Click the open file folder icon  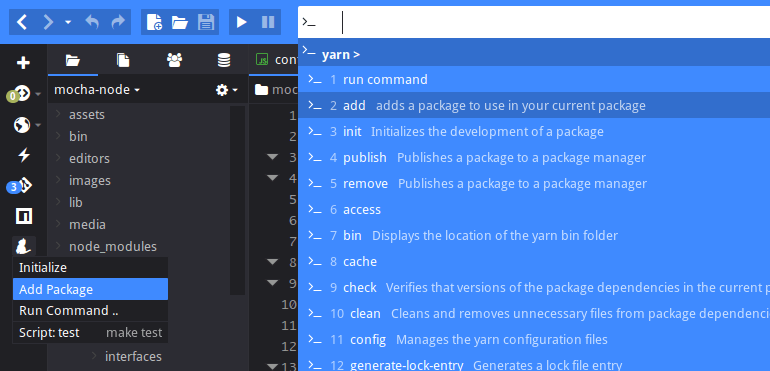click(180, 22)
